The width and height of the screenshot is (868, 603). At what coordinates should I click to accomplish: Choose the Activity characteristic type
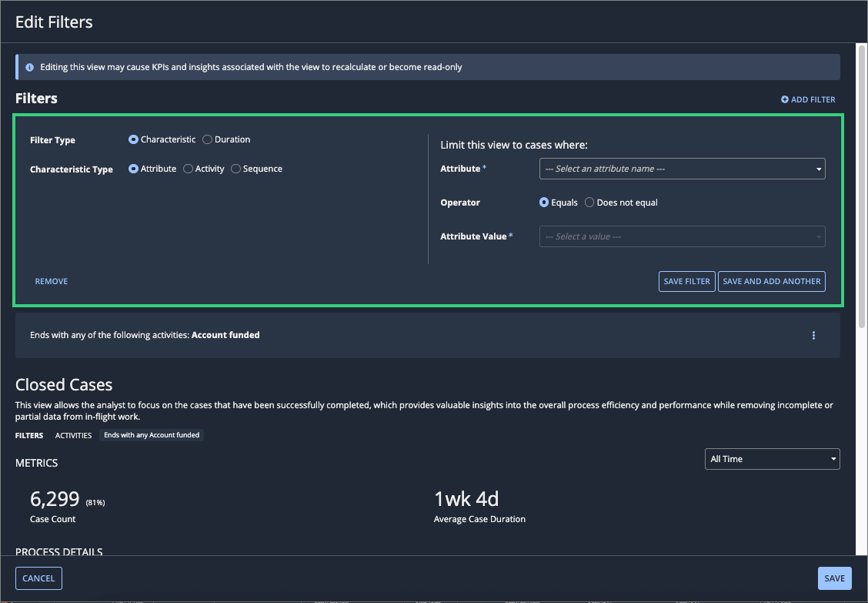coord(189,169)
